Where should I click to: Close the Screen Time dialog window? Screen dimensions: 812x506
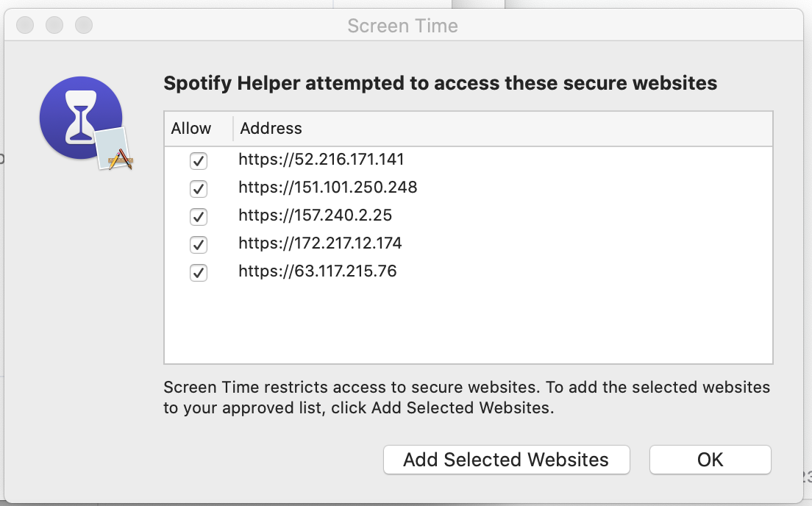25,26
